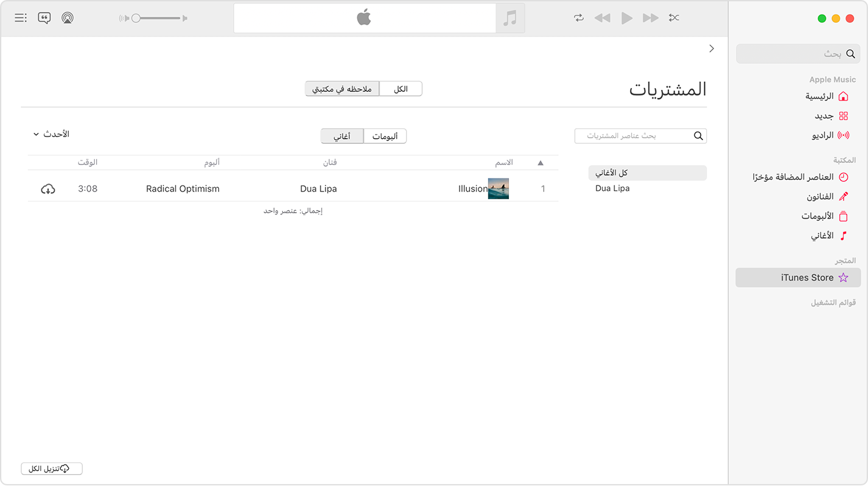This screenshot has width=868, height=486.
Task: Click the sidebar search field بحث
Action: (798, 54)
